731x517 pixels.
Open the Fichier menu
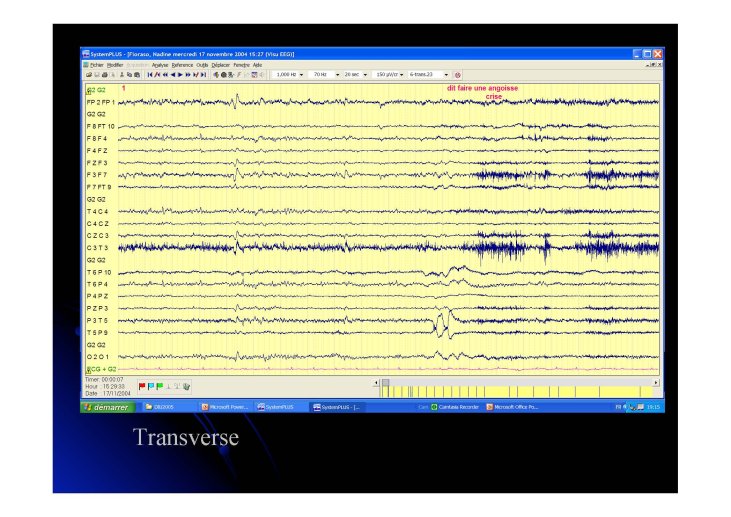pyautogui.click(x=97, y=65)
